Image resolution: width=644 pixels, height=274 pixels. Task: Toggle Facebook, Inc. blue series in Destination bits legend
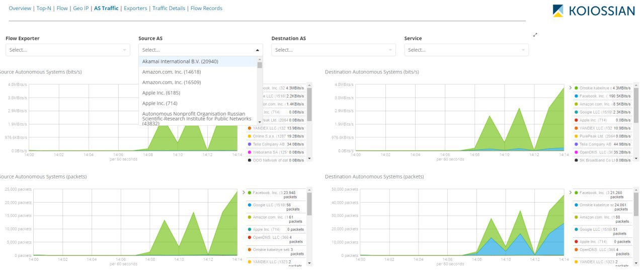point(602,96)
